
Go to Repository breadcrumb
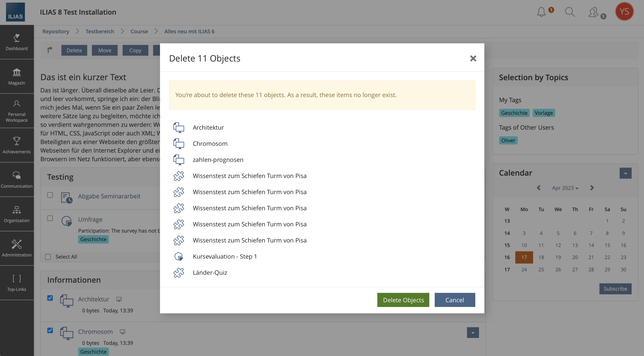(56, 32)
